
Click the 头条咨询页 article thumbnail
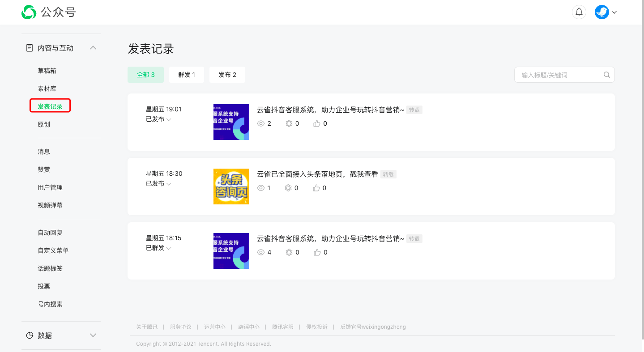(x=231, y=187)
